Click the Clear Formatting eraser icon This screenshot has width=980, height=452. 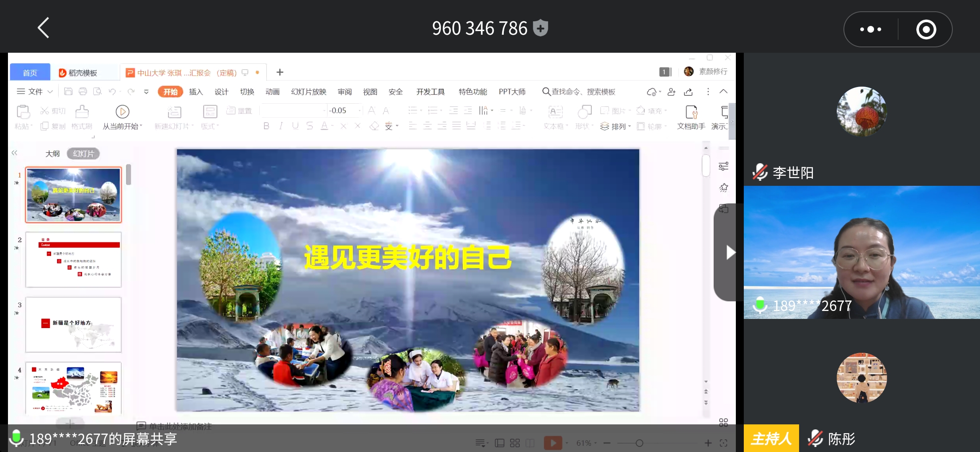(x=374, y=126)
